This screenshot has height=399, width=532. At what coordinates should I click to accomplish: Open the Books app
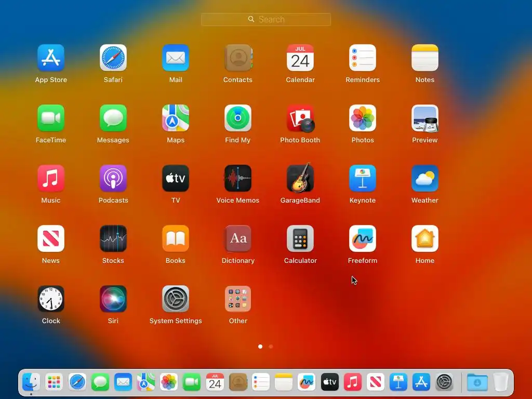(x=176, y=238)
